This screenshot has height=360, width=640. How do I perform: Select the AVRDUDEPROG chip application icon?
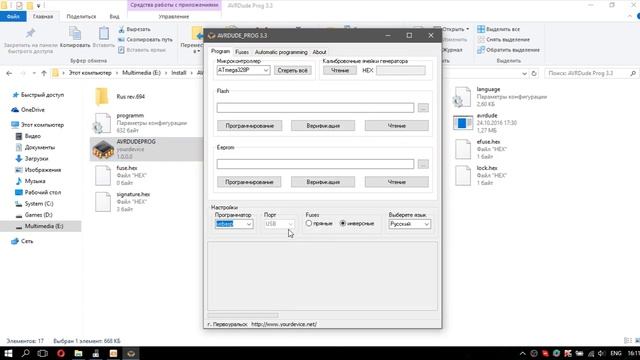pos(103,149)
